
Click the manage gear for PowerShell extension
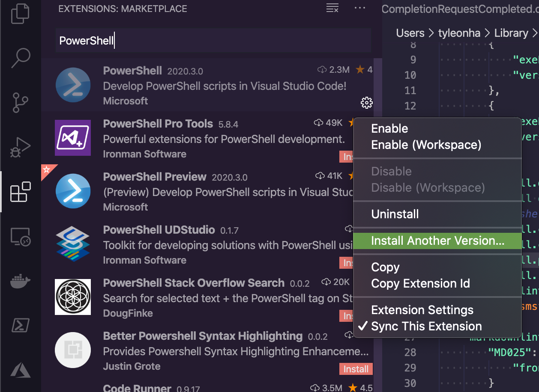pos(366,103)
